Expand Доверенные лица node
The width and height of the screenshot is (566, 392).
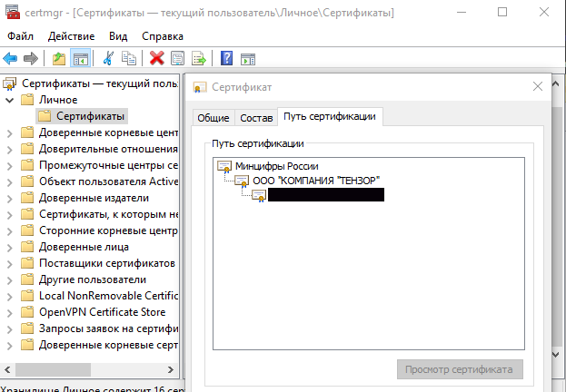(10, 248)
